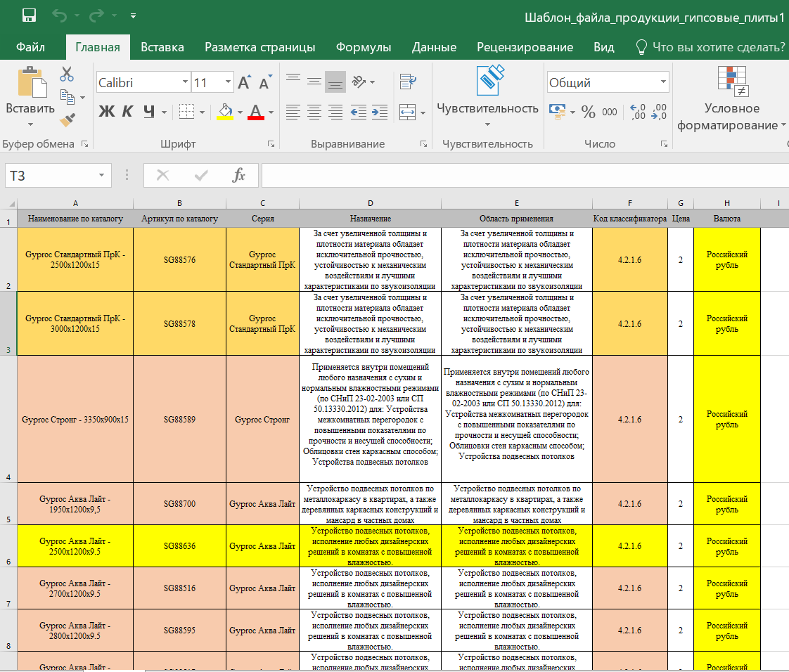The image size is (789, 672).
Task: Select cell with article SG88589
Action: tap(179, 419)
